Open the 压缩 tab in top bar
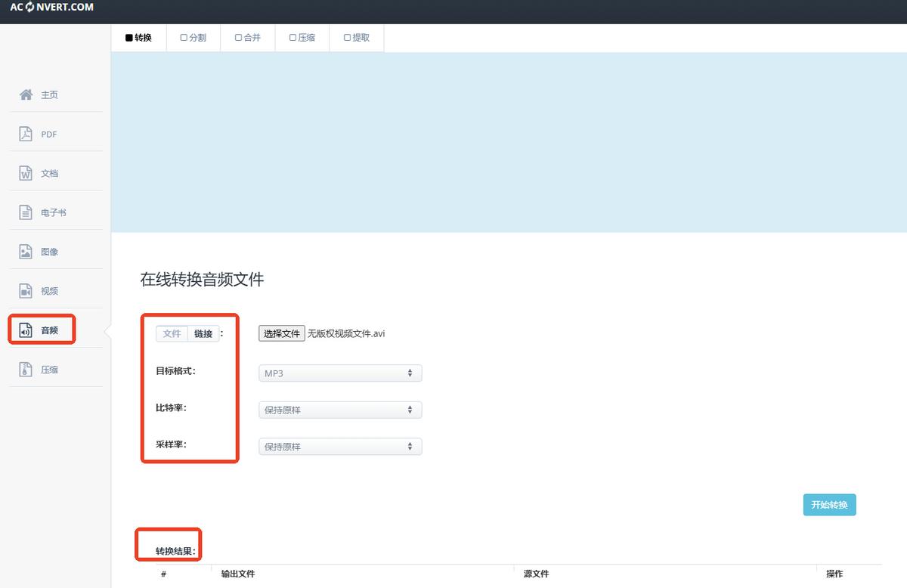 pyautogui.click(x=302, y=38)
